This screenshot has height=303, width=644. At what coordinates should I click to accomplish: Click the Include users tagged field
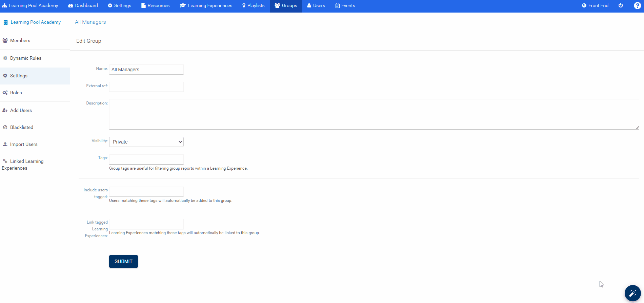pyautogui.click(x=146, y=192)
